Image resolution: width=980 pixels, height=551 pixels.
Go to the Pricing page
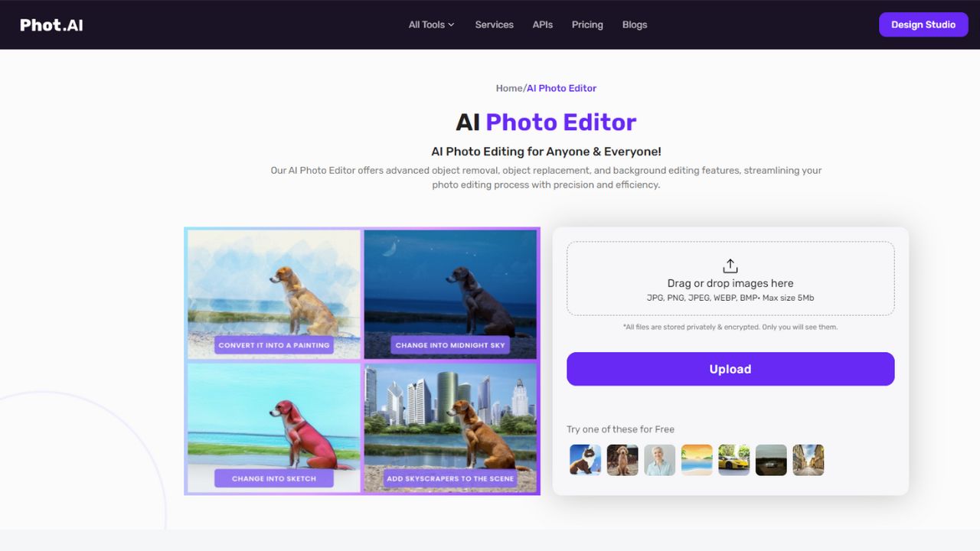click(587, 24)
